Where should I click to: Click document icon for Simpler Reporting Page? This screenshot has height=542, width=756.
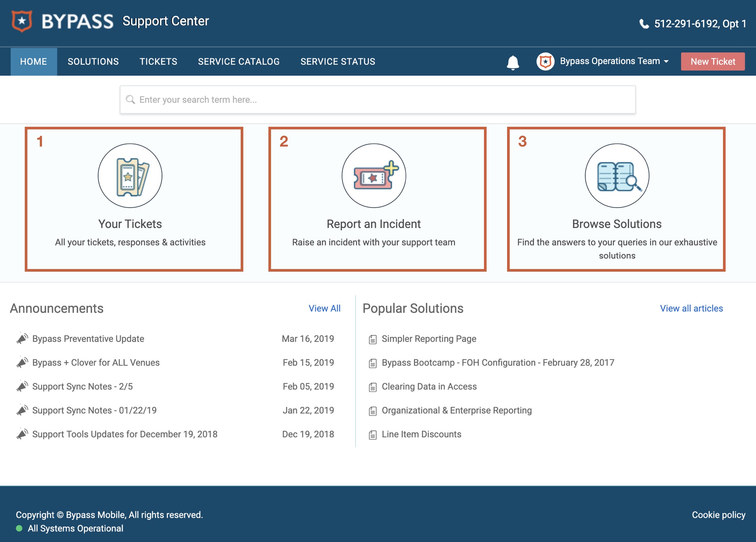pos(373,339)
